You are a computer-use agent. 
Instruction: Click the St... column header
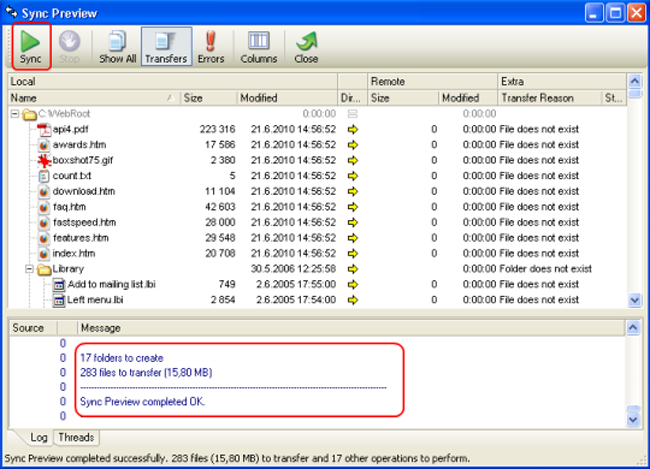[614, 98]
